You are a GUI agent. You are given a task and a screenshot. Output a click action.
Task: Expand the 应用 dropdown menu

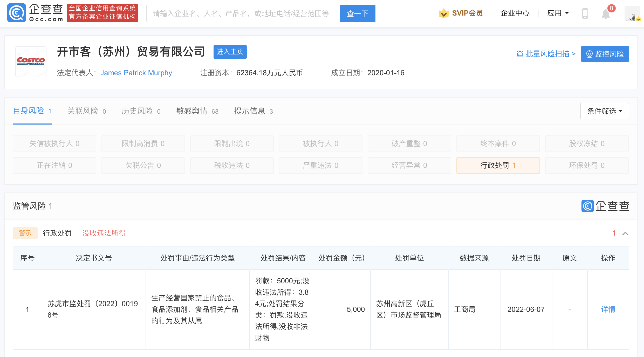click(558, 13)
